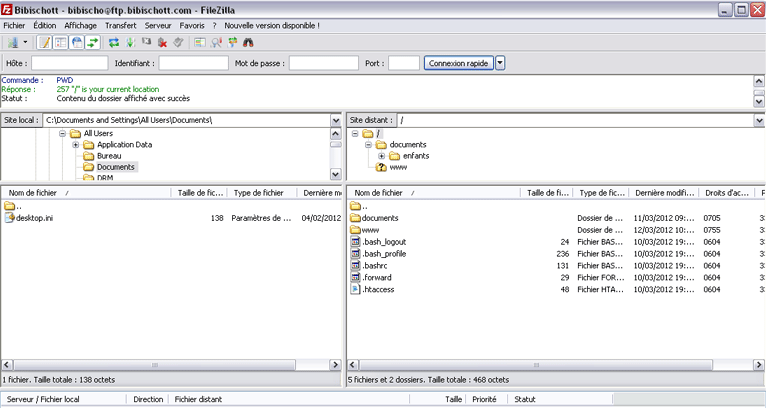Select the .bash_profile file icon

(355, 254)
